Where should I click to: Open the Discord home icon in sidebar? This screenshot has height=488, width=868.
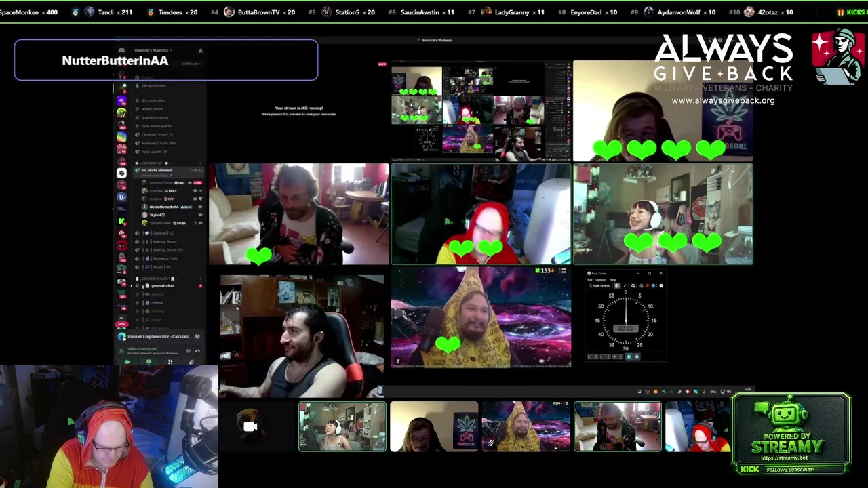tap(121, 50)
